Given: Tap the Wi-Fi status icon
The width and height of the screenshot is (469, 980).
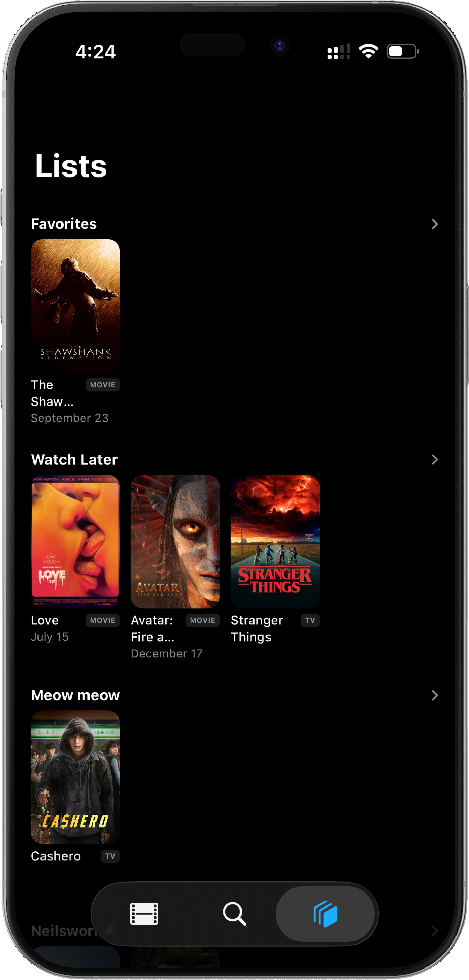Looking at the screenshot, I should click(368, 51).
